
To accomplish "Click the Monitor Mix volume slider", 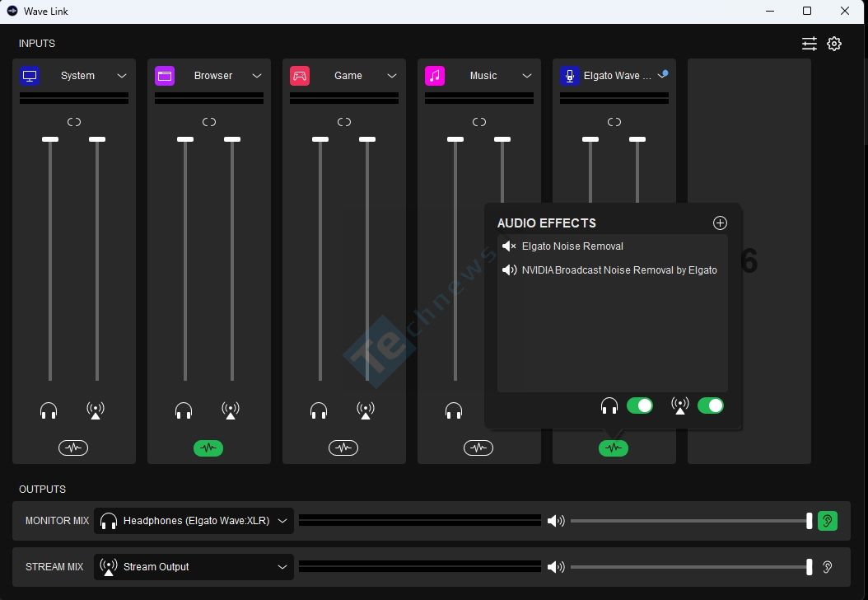I will click(691, 521).
